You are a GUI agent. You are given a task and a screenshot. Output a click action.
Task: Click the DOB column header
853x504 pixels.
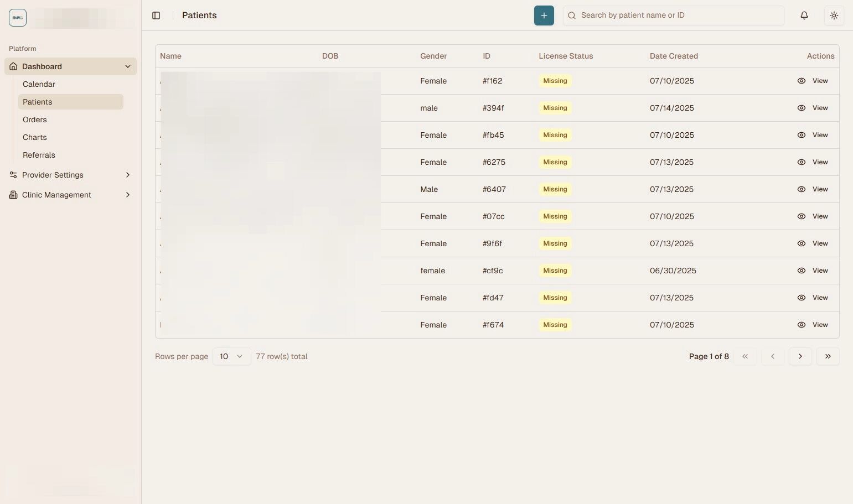(330, 56)
